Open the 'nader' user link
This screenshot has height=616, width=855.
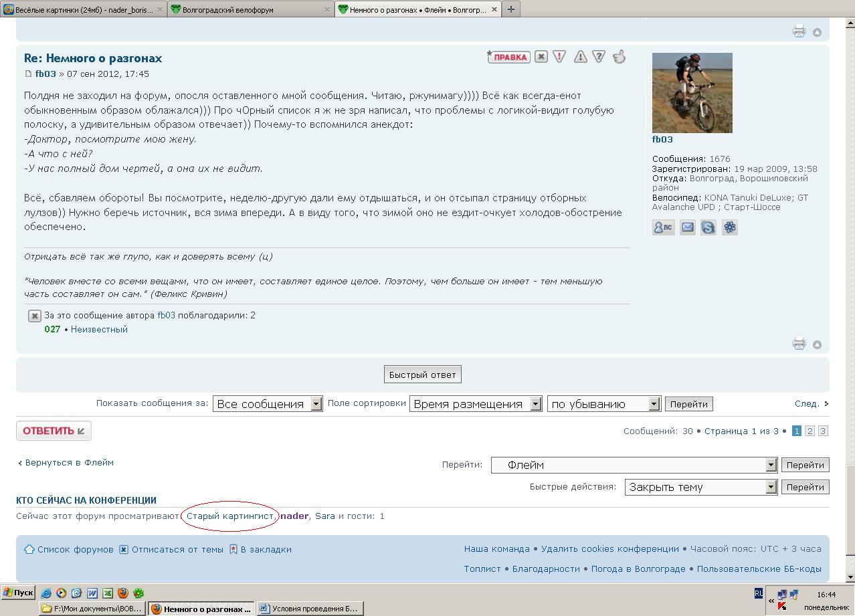(294, 516)
